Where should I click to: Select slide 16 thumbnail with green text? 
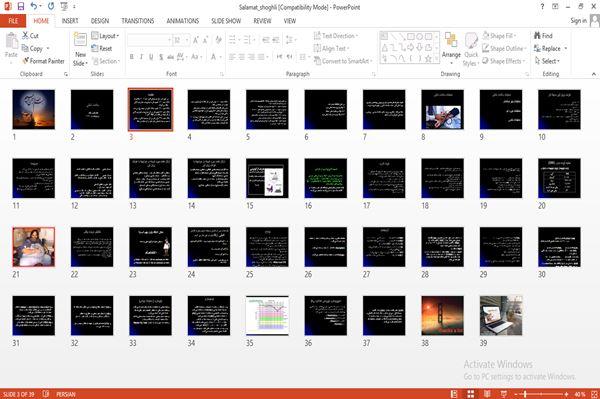tap(326, 178)
